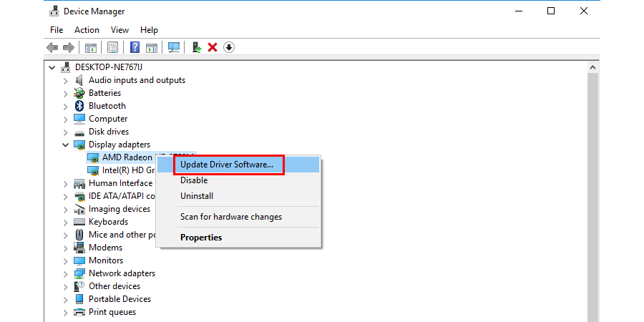
Task: Click the Keyboards category icon
Action: (x=79, y=222)
